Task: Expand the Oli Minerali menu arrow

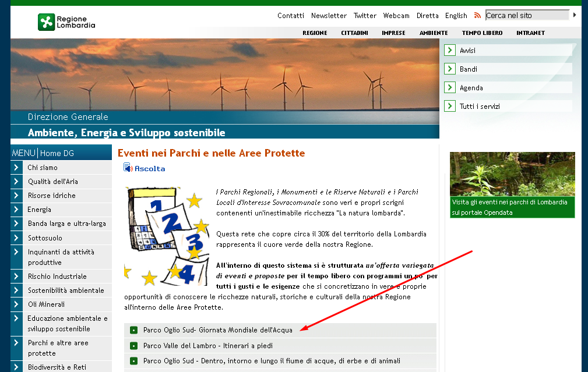Action: click(16, 304)
